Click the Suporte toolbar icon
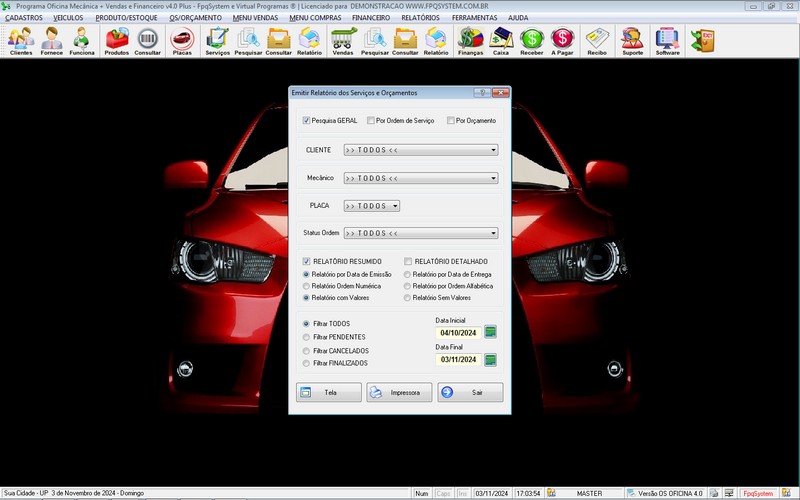This screenshot has width=800, height=500. pos(632,40)
